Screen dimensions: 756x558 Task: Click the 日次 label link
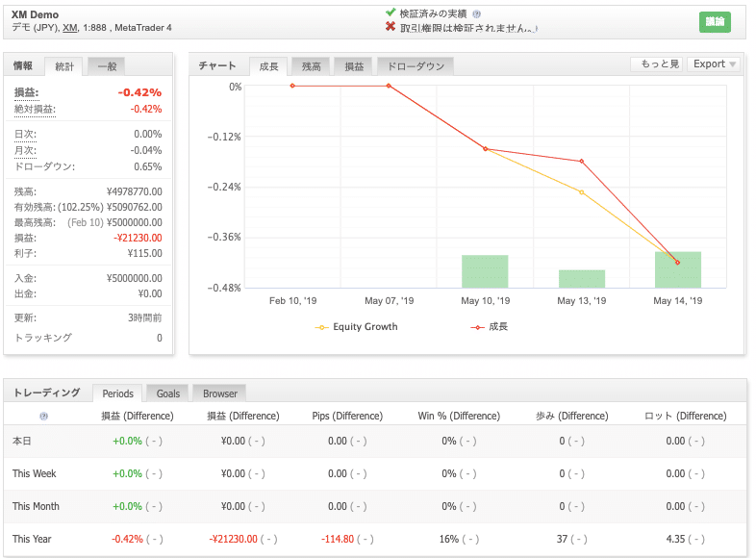coord(25,135)
